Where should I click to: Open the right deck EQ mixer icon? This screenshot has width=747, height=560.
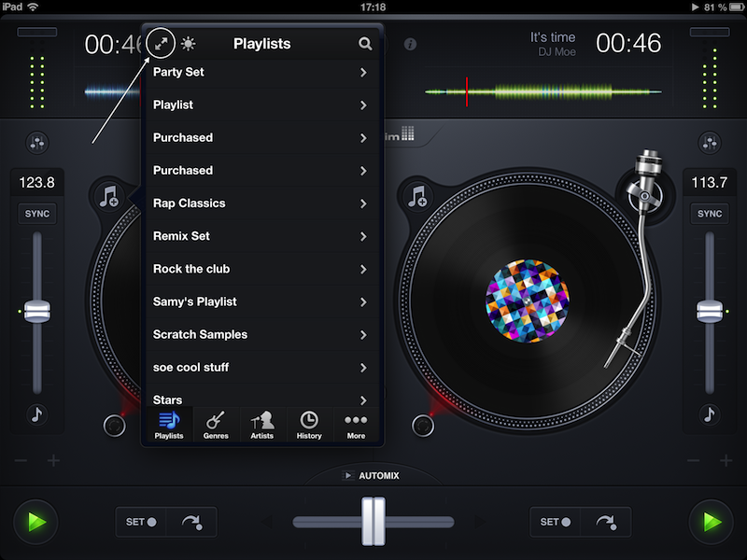pos(710,143)
